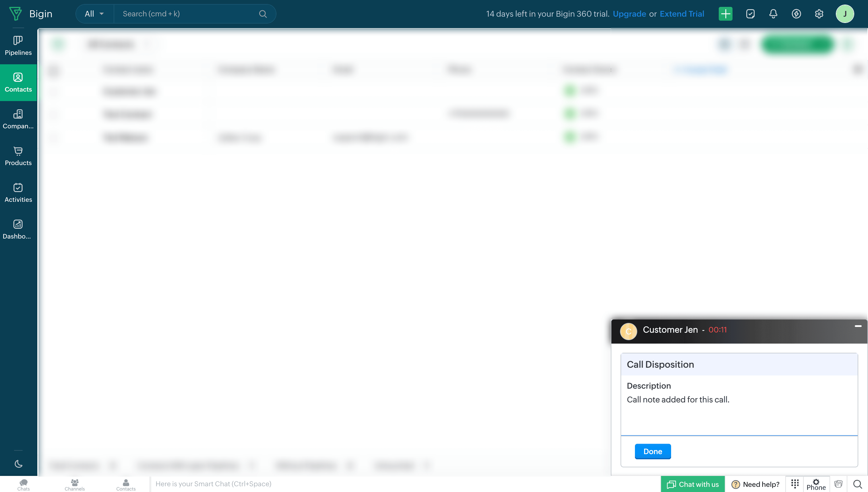Open the Activities module

18,193
